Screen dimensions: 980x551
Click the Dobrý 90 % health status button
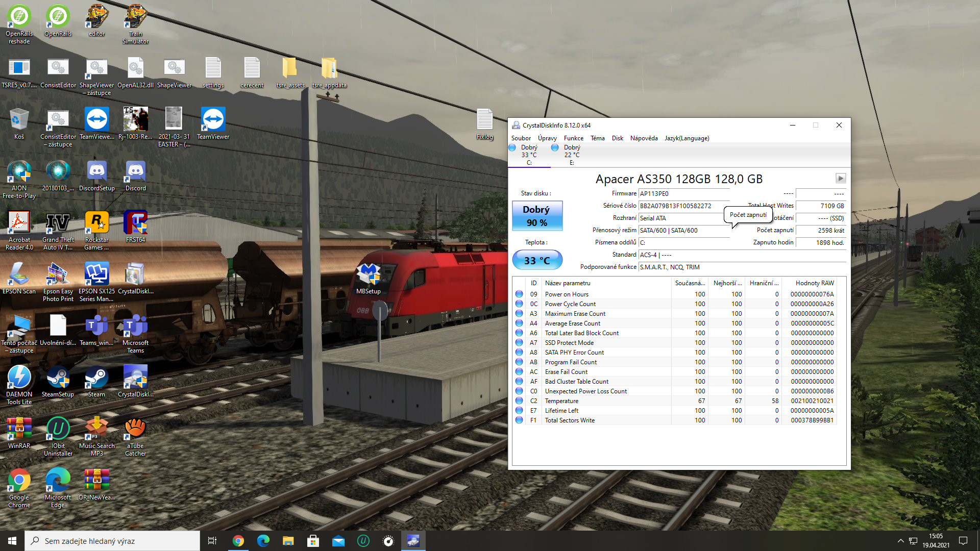537,216
